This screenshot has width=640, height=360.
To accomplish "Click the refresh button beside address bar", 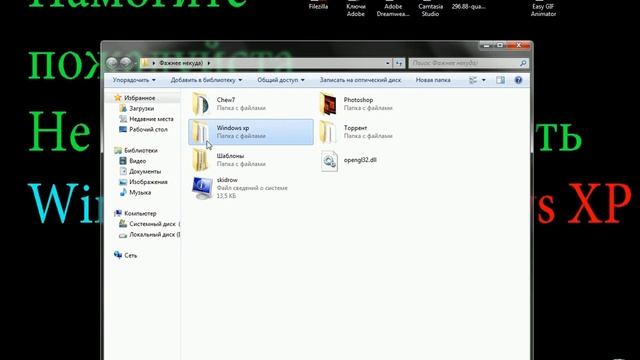I will [399, 63].
